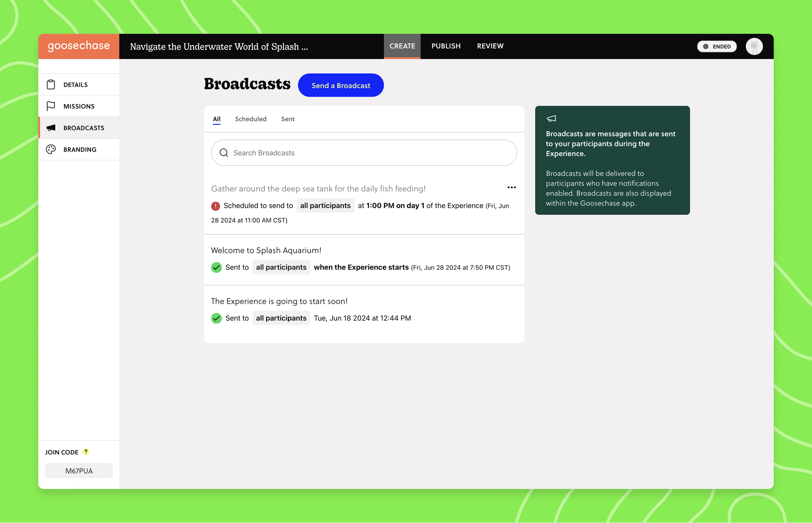812x523 pixels.
Task: Click the goosechase logo
Action: click(78, 46)
